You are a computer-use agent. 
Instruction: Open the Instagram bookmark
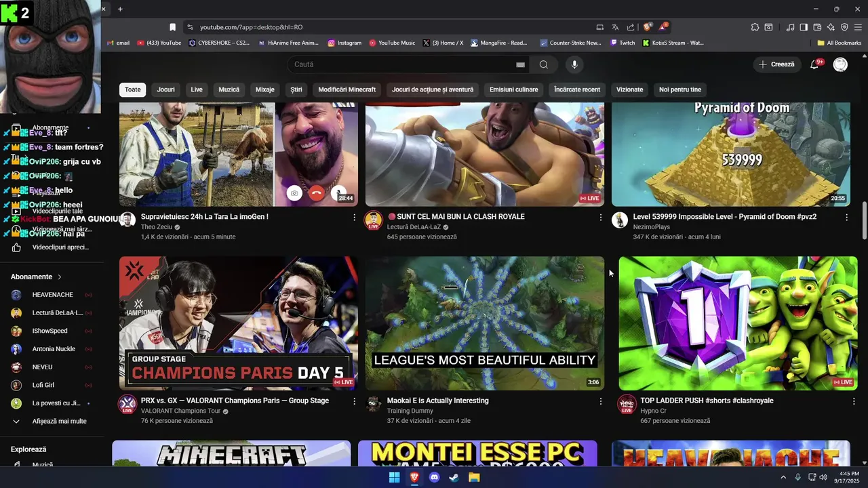click(344, 43)
